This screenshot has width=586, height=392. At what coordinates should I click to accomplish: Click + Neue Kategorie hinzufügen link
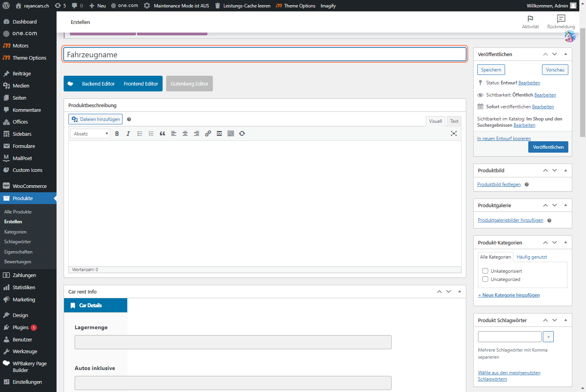[509, 295]
